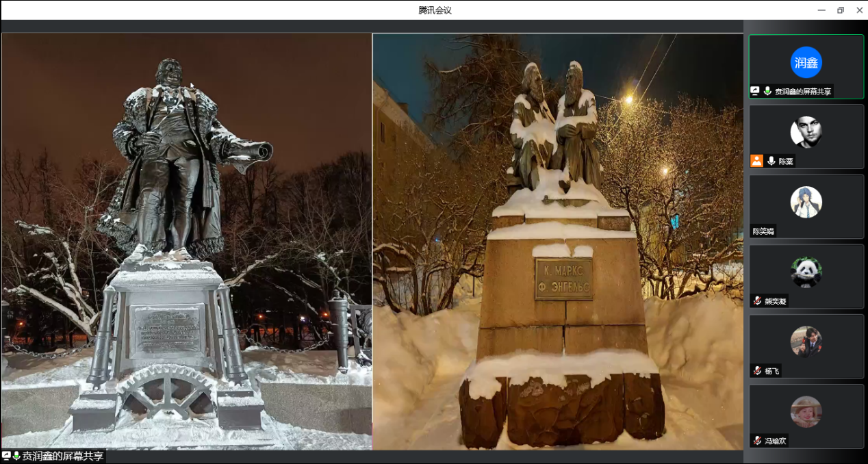Click the shared statue-with-scroll photo on left
This screenshot has width=868, height=464.
coord(186,241)
